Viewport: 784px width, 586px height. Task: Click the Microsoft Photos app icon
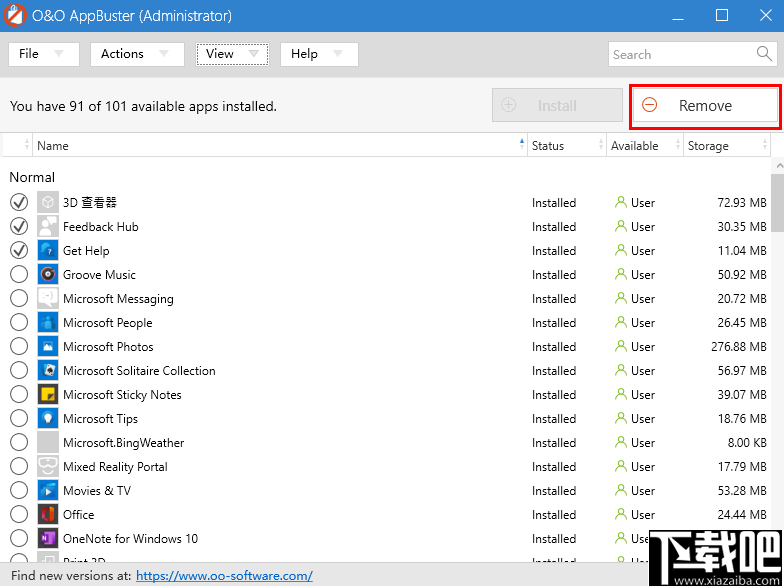coord(48,347)
